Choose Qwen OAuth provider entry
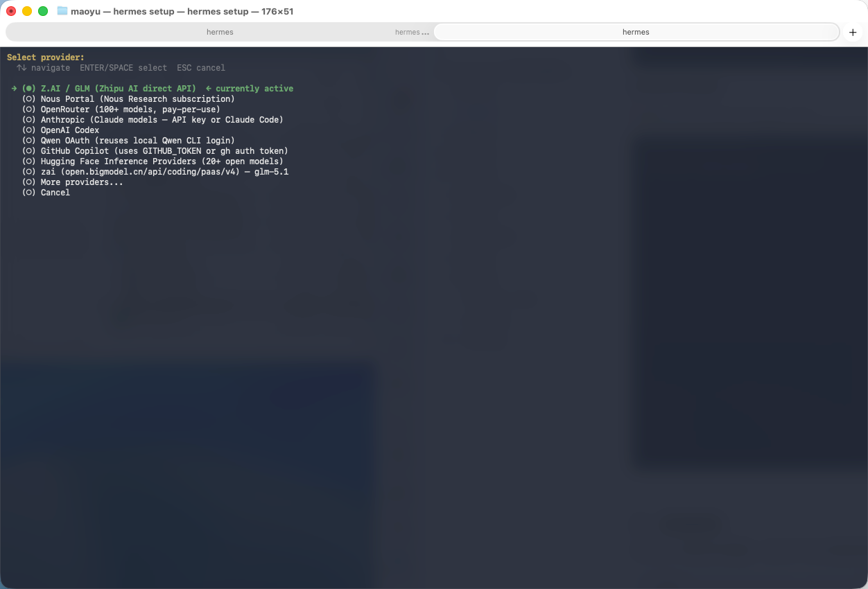The height and width of the screenshot is (589, 868). pyautogui.click(x=137, y=141)
